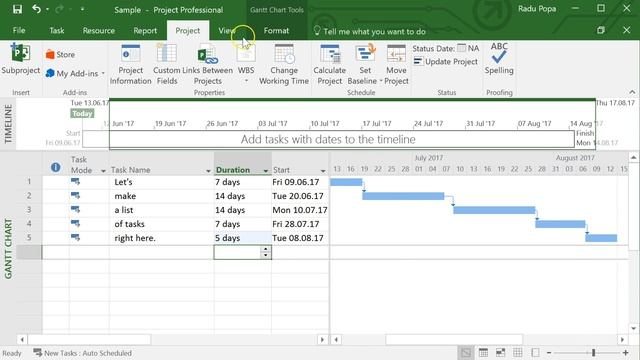
Task: Run the Spelling check
Action: tap(499, 59)
